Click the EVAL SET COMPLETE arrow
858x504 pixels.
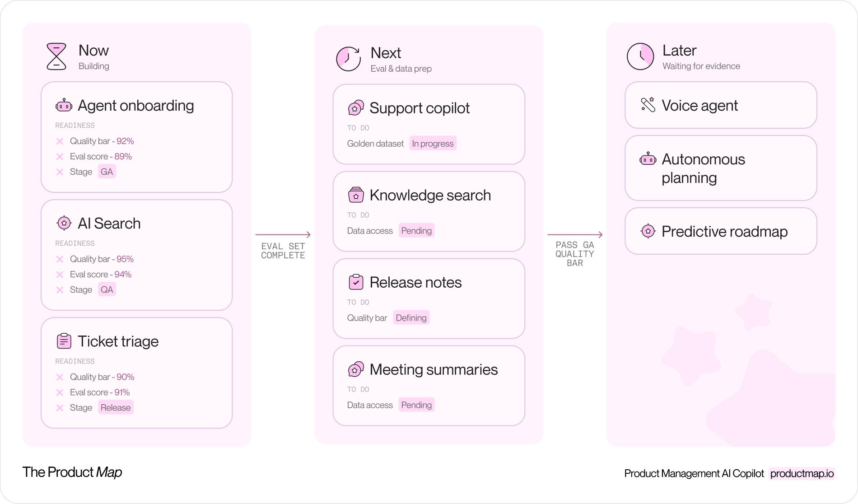283,235
